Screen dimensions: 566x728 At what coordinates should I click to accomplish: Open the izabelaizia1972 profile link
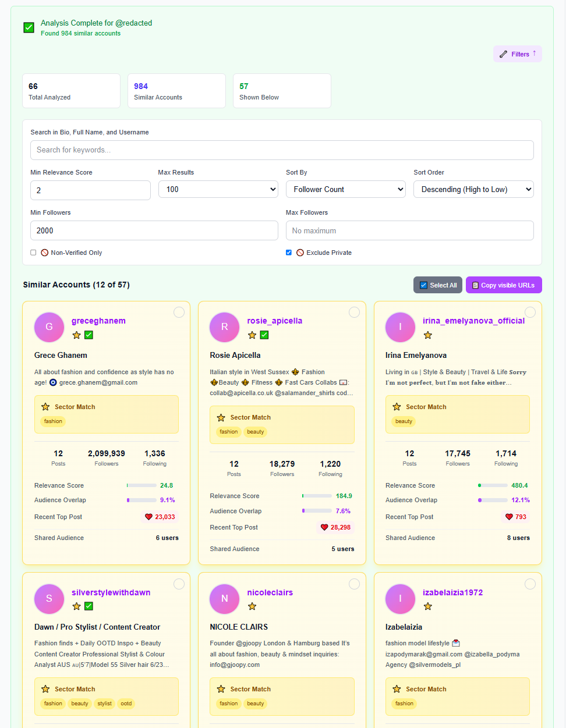(452, 592)
